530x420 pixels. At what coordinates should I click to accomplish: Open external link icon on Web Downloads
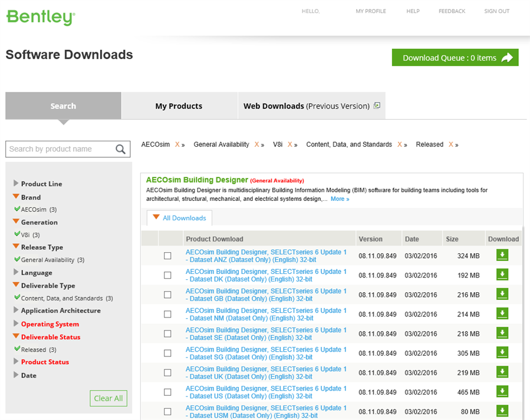tap(377, 105)
